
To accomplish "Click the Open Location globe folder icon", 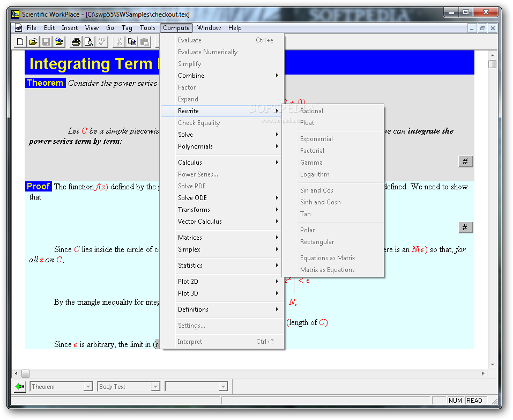I will 59,42.
